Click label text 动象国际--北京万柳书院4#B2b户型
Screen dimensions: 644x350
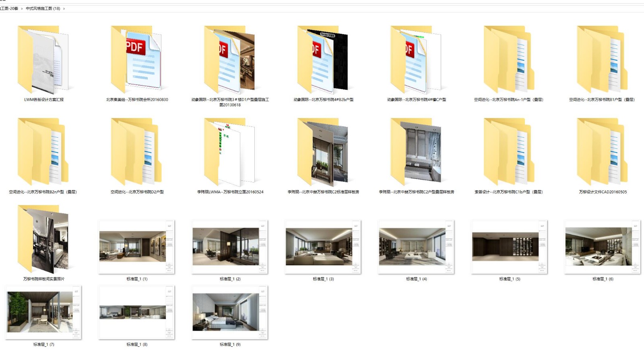[x=323, y=99]
